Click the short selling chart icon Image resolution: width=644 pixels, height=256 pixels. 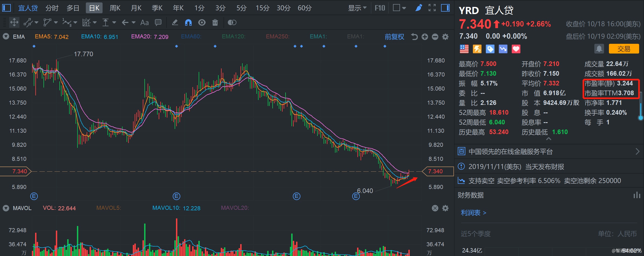[462, 181]
